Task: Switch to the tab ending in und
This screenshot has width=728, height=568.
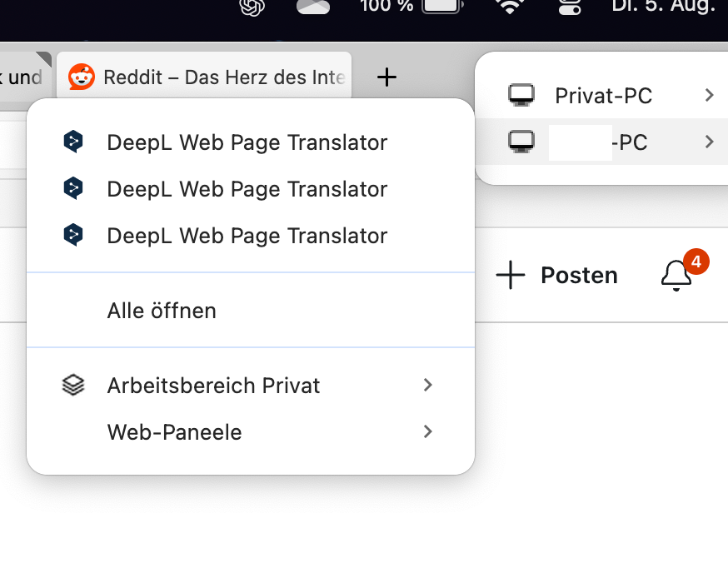Action: (x=26, y=76)
